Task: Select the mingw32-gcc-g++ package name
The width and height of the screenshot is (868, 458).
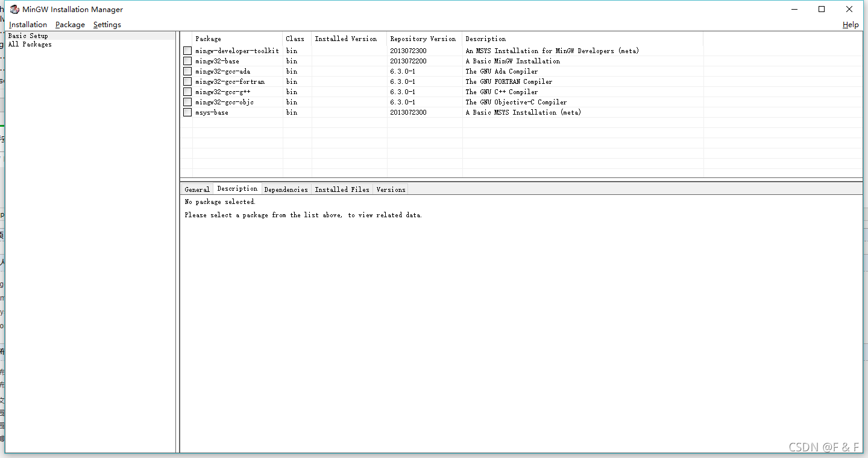Action: point(222,92)
